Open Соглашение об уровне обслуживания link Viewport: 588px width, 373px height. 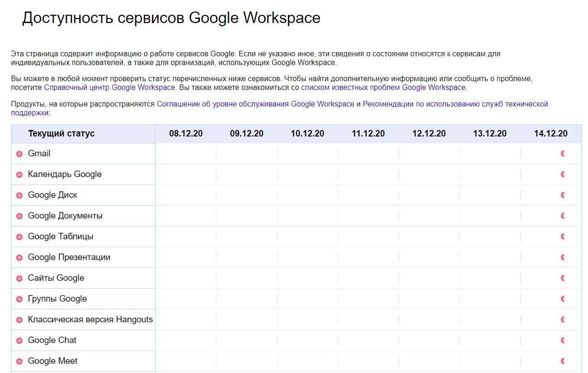coord(255,104)
